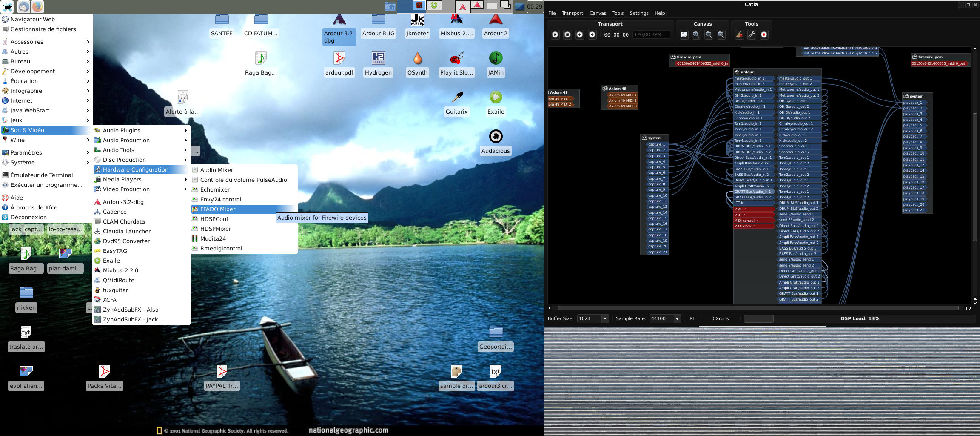Zoom out on the Catia canvas

[709, 34]
